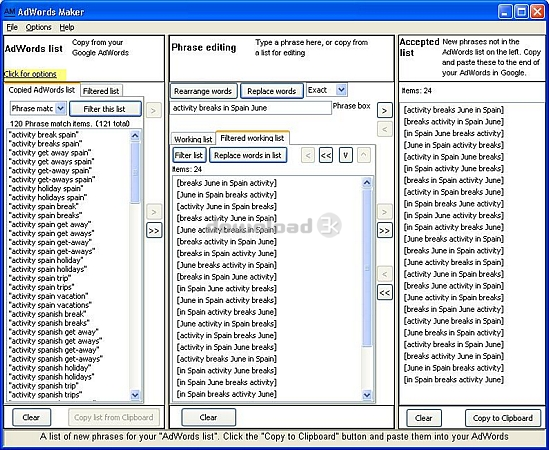This screenshot has height=450, width=549.
Task: Select "activity break spain" in the AdWords list
Action: point(44,135)
